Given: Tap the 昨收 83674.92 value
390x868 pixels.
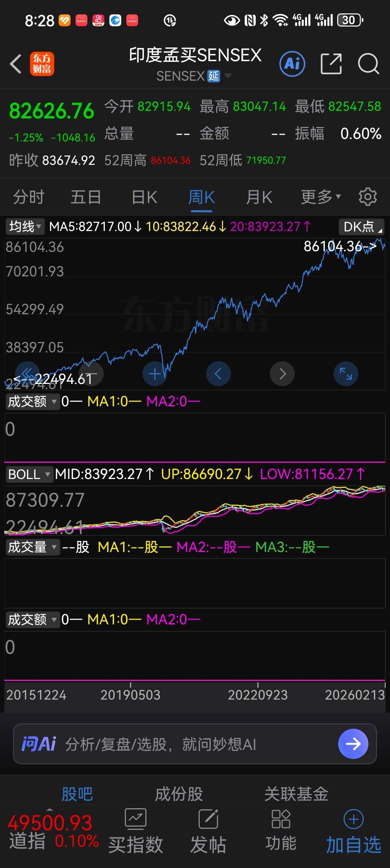Looking at the screenshot, I should [x=69, y=160].
